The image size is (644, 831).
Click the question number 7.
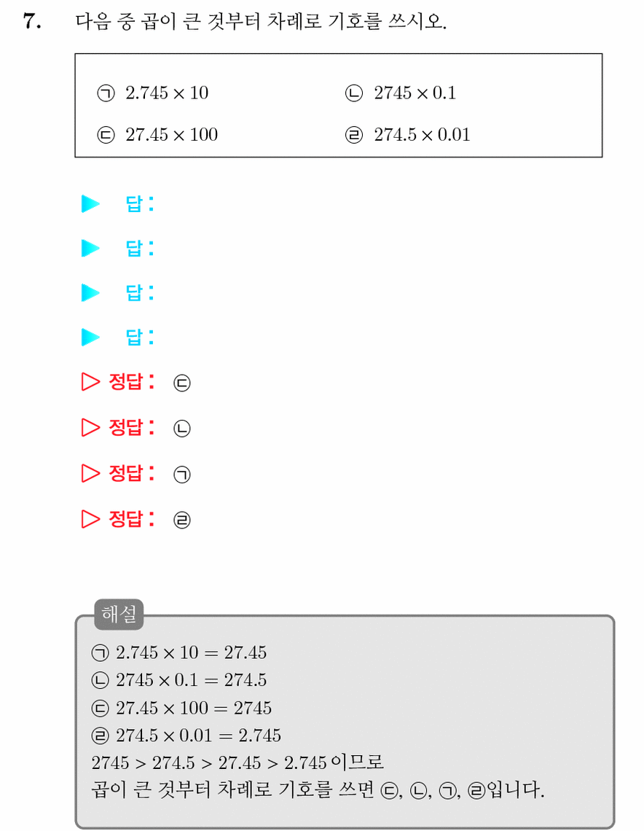[x=32, y=22]
